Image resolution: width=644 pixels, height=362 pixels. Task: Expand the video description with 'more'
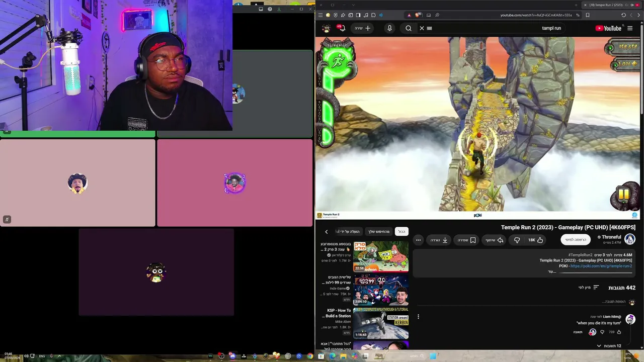pos(552,271)
